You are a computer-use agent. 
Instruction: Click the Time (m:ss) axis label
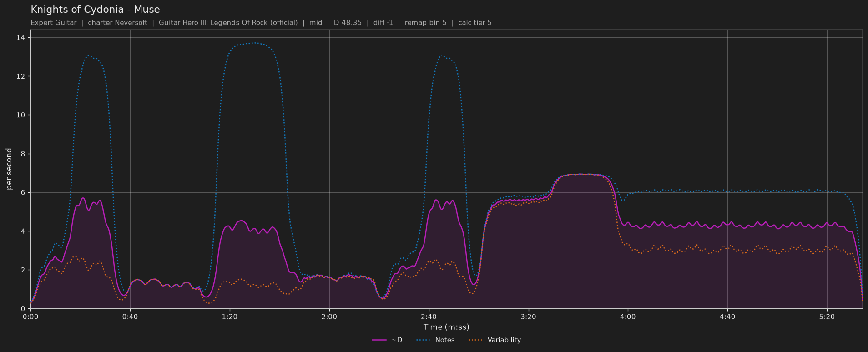(x=446, y=327)
